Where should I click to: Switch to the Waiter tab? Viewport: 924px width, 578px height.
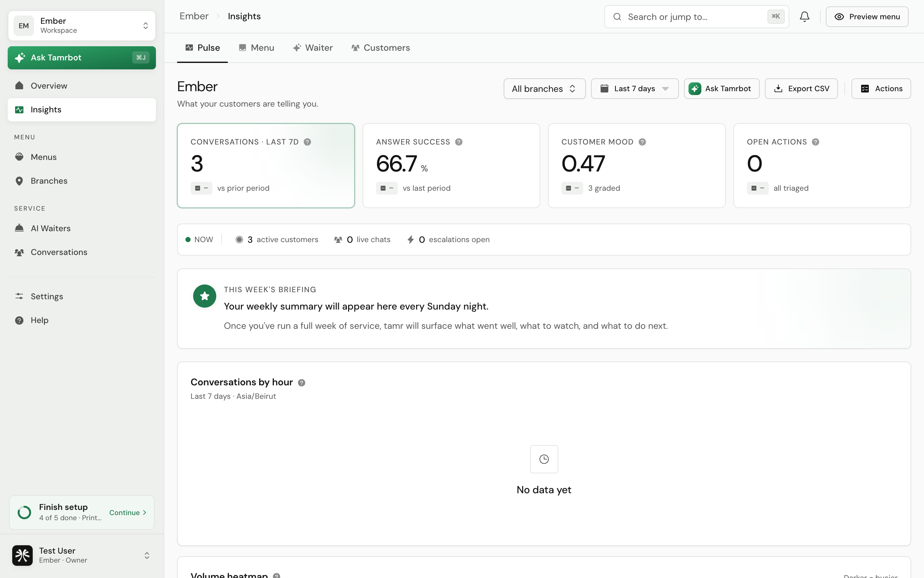[313, 48]
